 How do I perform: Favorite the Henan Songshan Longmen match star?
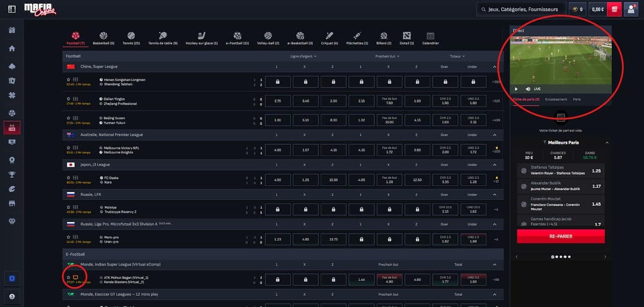(69, 79)
